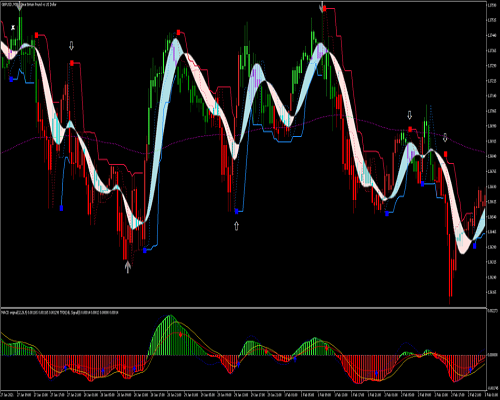Click the chart symbol title label at top-left
Screen dimensions: 500x400
coord(29,5)
